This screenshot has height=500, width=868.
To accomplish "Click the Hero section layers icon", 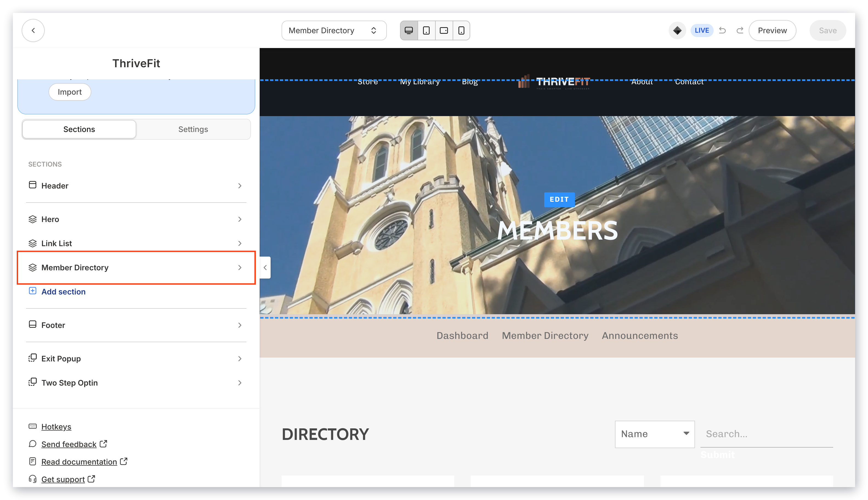I will [33, 219].
